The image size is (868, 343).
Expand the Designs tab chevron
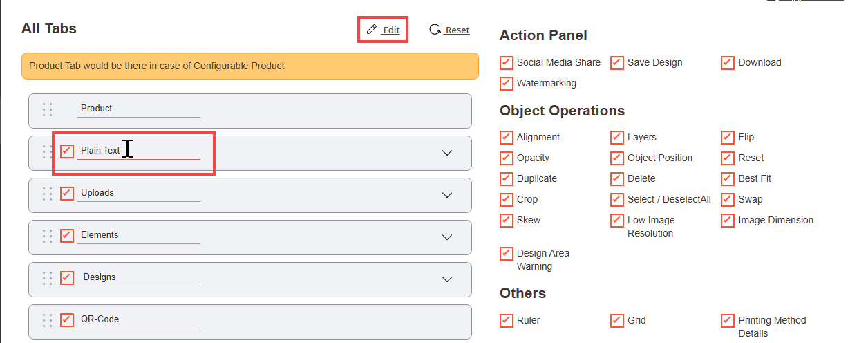point(447,279)
